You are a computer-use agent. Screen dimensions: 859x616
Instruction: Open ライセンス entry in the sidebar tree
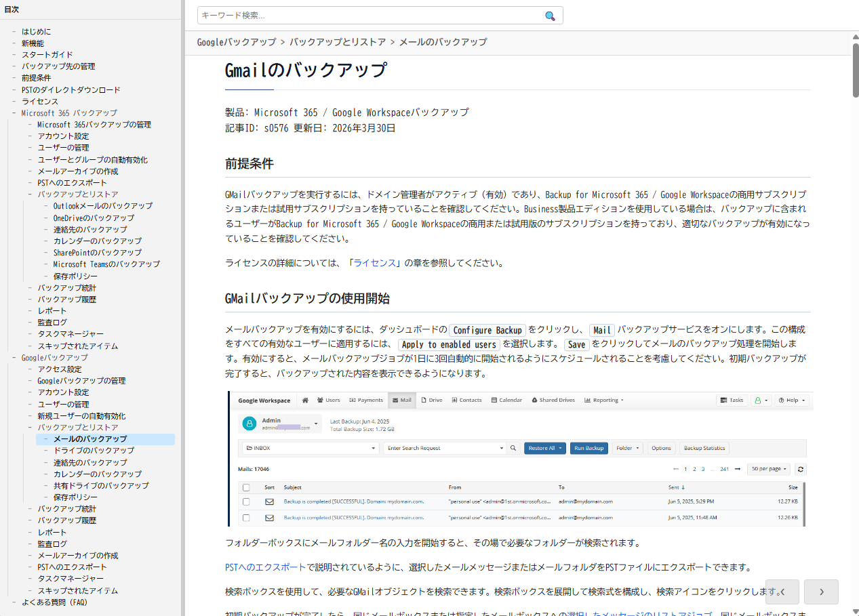click(x=39, y=101)
